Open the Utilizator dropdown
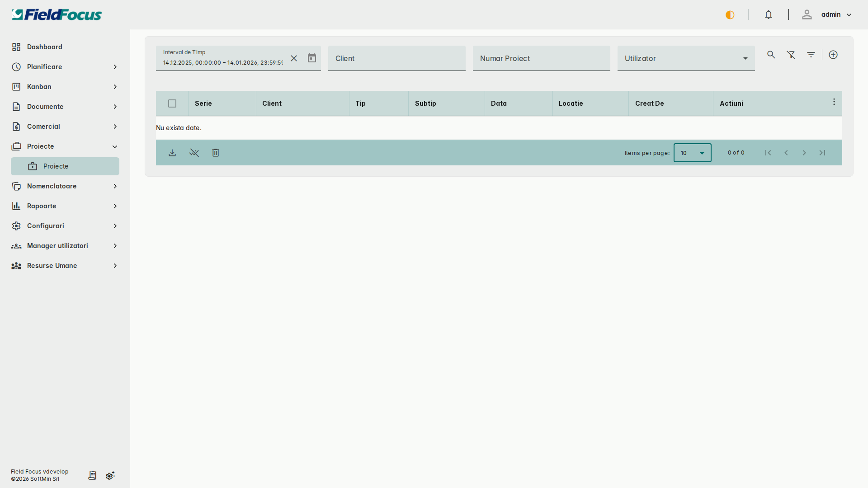 click(x=685, y=58)
